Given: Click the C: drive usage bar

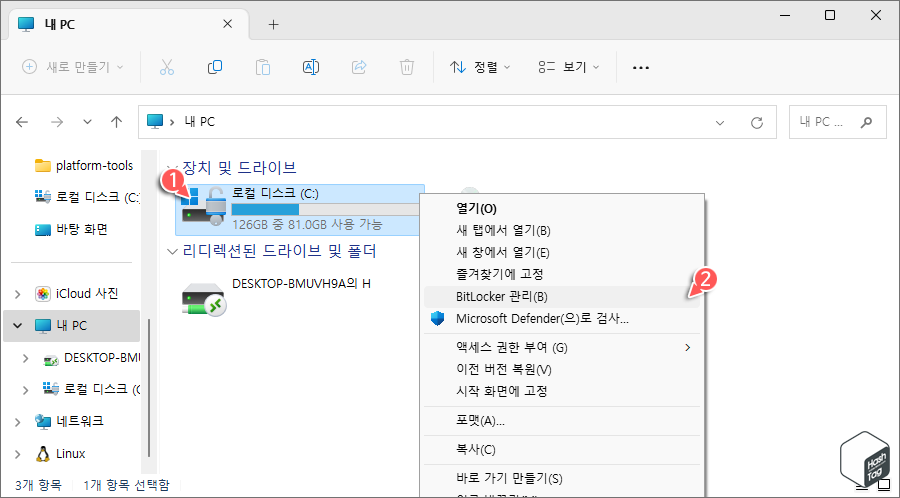Looking at the screenshot, I should [x=325, y=209].
